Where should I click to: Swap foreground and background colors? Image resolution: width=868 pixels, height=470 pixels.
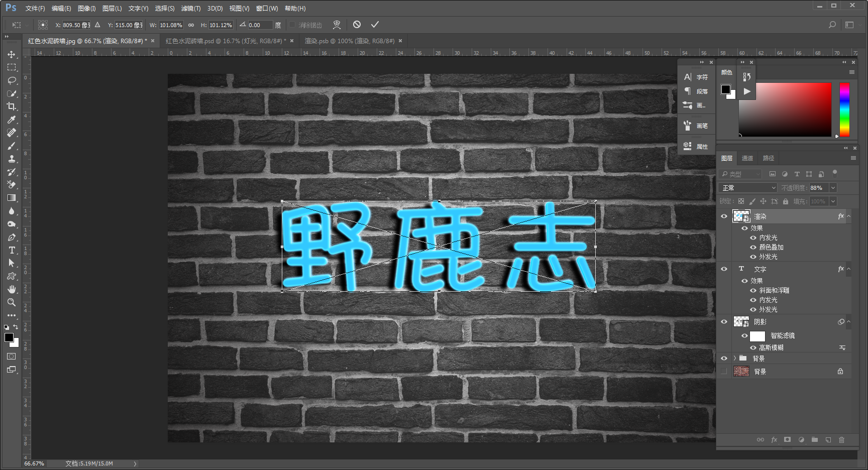(x=16, y=327)
